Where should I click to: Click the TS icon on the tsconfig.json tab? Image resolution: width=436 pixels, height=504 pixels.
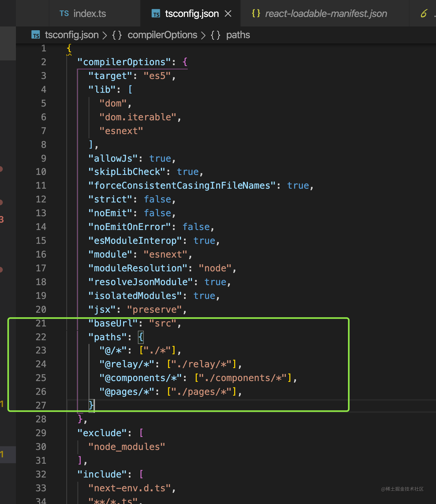pyautogui.click(x=156, y=13)
